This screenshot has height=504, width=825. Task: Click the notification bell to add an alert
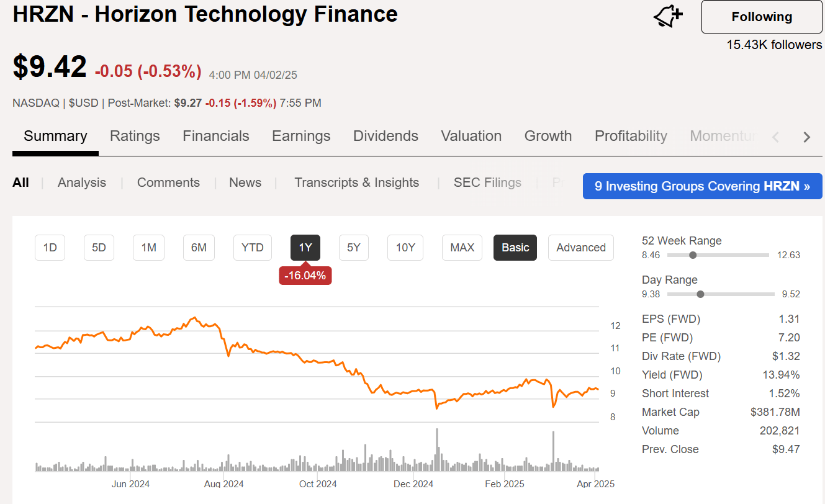[x=667, y=17]
